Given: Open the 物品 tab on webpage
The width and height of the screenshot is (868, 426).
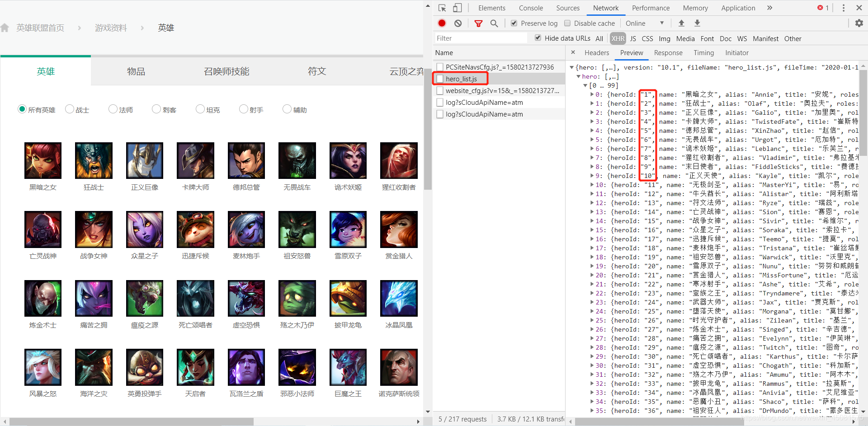Looking at the screenshot, I should (x=136, y=71).
